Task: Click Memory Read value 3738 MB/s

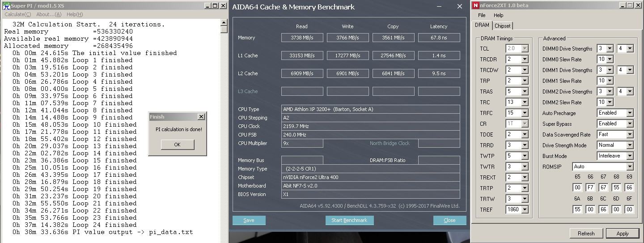Action: point(302,38)
